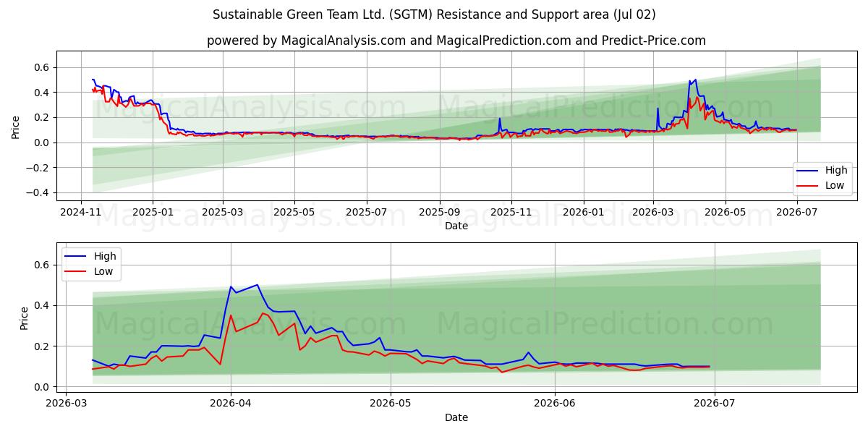The width and height of the screenshot is (868, 434).
Task: Click the 'Date' axis label under bottom chart
Action: 456,417
